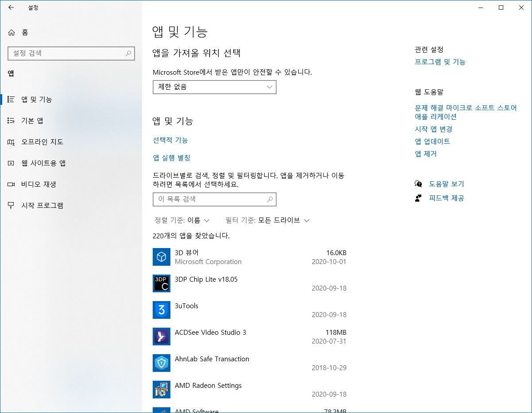
Task: Open the 시작 앱 변경 help link
Action: [x=434, y=129]
